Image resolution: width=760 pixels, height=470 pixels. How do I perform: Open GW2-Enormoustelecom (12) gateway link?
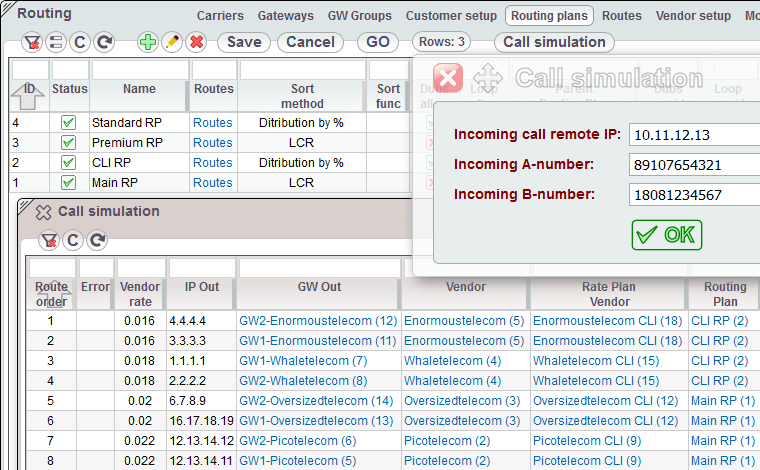[318, 321]
